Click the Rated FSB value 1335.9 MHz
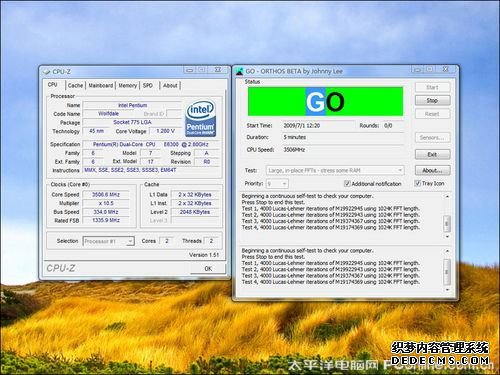Screen dimensions: 500x375 tap(106, 220)
